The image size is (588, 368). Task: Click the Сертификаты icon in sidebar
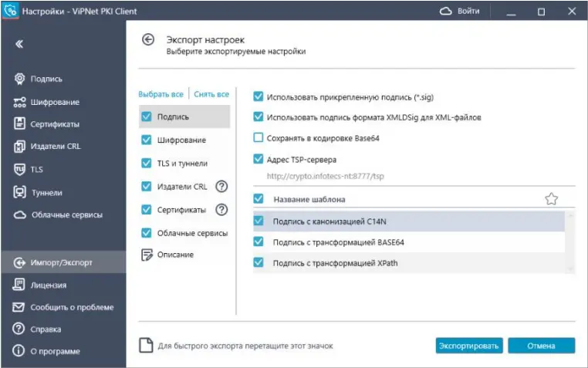(19, 123)
